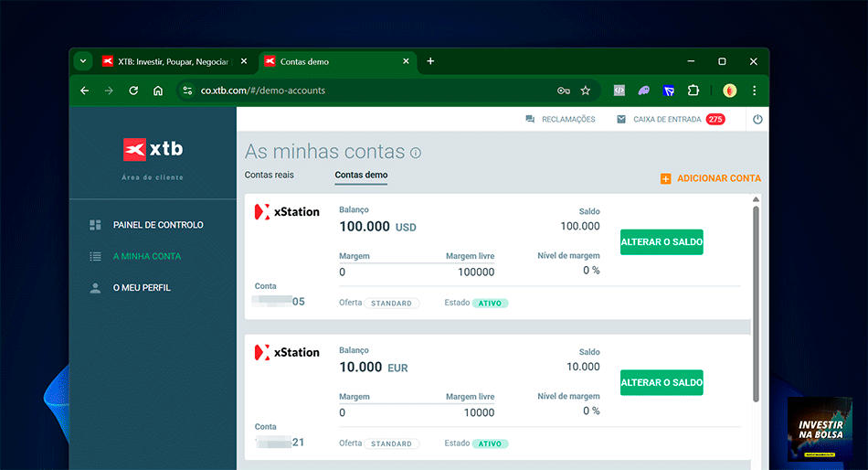The width and height of the screenshot is (868, 470).
Task: Switch to XTB: Investir, Poupar, Negociar tab
Action: pos(174,61)
